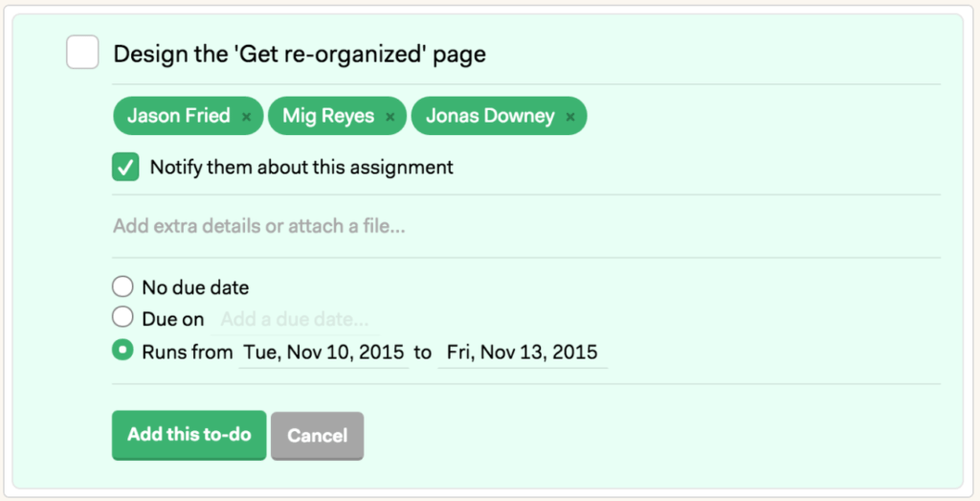Remove Jonas Downey from the assignees
The height and width of the screenshot is (501, 980).
(570, 116)
